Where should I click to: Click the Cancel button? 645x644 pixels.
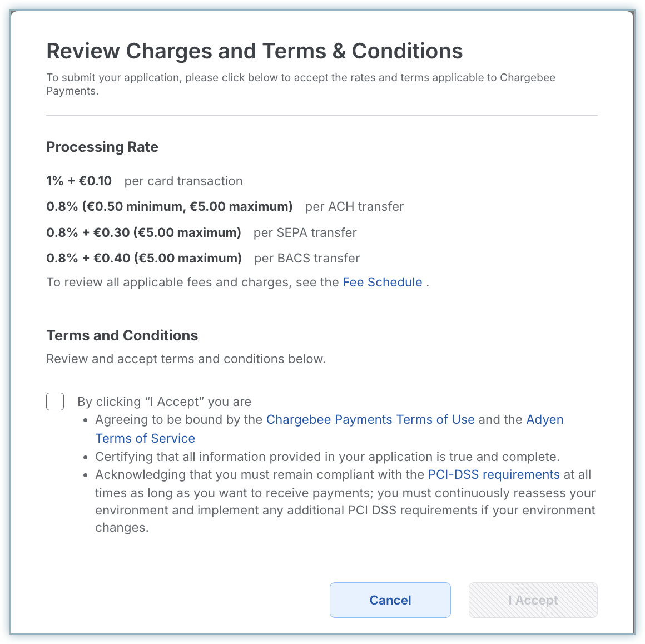390,600
